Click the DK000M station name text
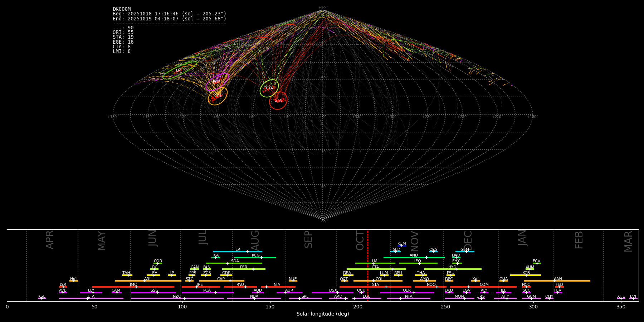Screen dimensions: 644x322 coord(122,9)
